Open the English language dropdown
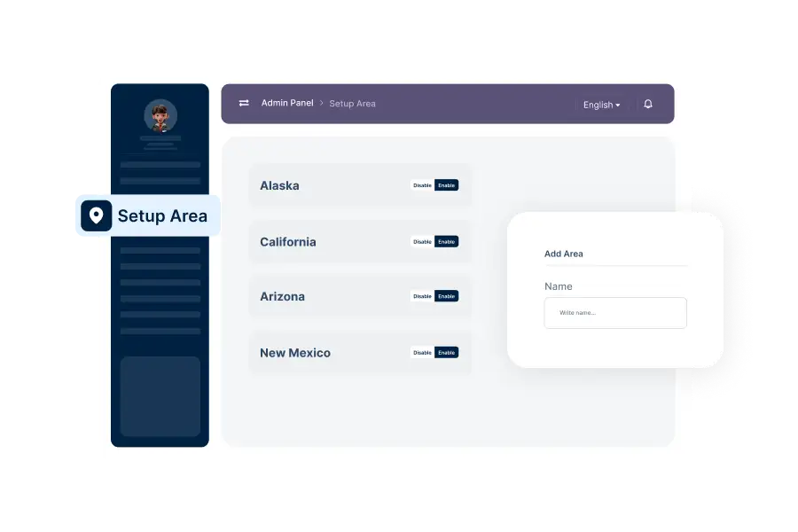The height and width of the screenshot is (532, 798). (x=601, y=105)
